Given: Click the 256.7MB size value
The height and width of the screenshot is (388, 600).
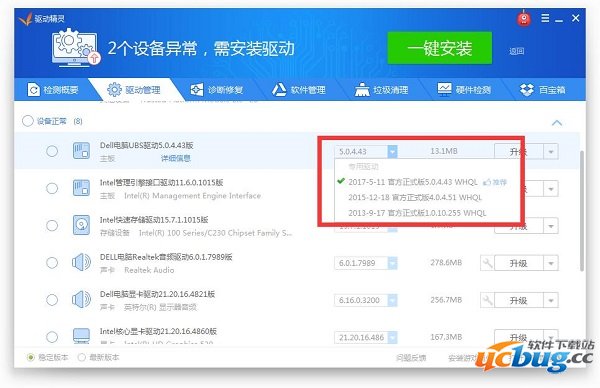Looking at the screenshot, I should click(x=446, y=300).
